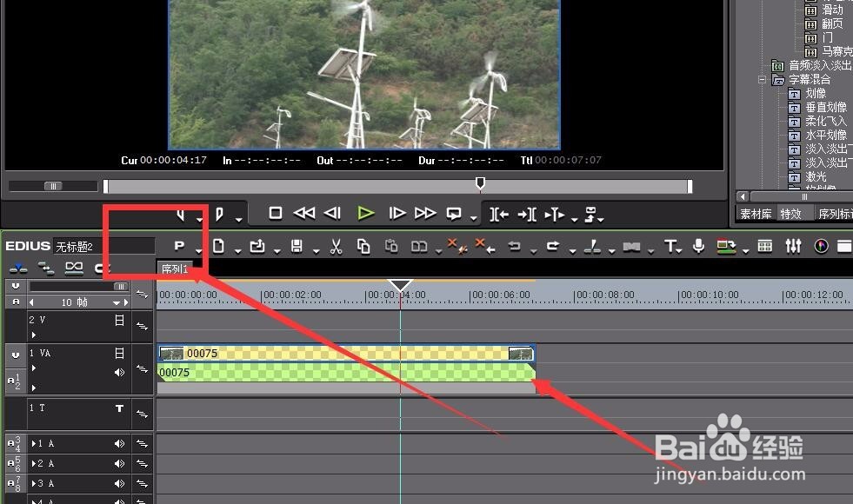853x504 pixels.
Task: Click the Export render icon
Action: point(726,246)
